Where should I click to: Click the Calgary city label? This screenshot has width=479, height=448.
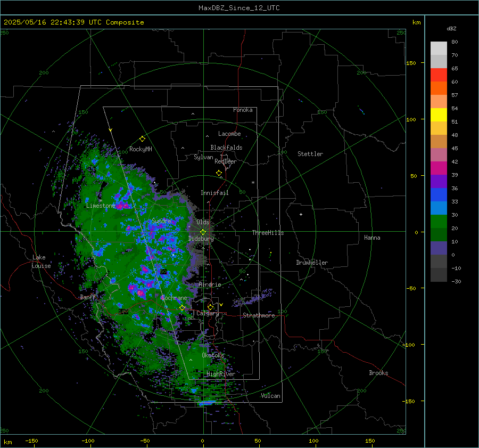tap(208, 313)
